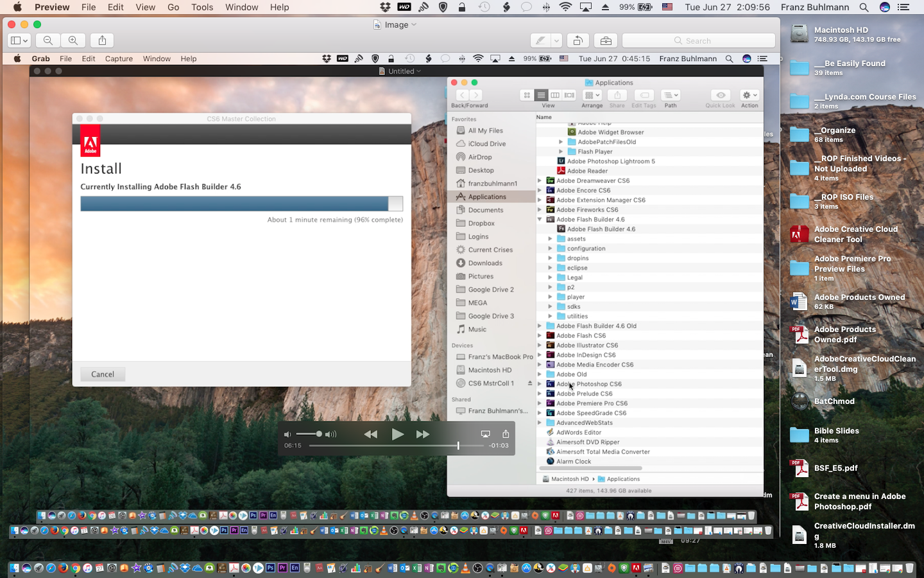Open the Arrange dropdown in Finder toolbar
Image resolution: width=924 pixels, height=578 pixels.
click(x=592, y=95)
